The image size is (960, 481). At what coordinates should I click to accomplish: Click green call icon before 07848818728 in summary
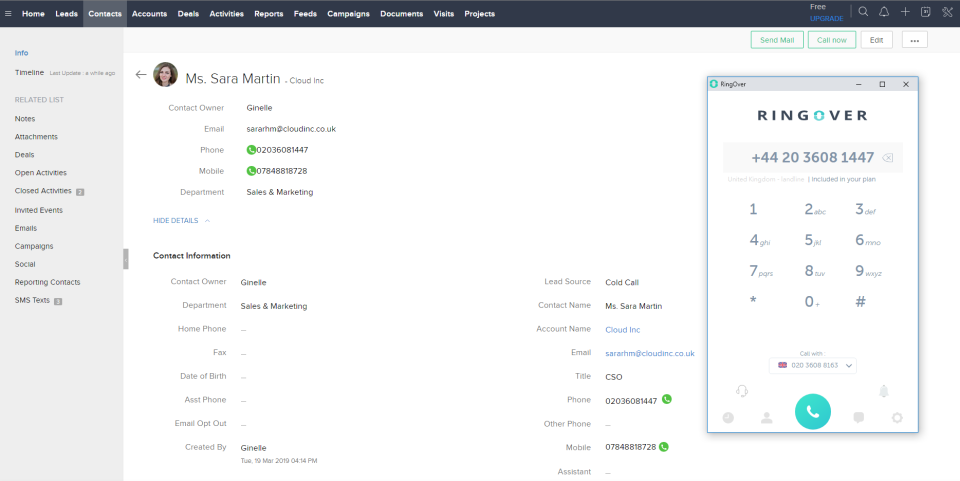click(x=251, y=171)
